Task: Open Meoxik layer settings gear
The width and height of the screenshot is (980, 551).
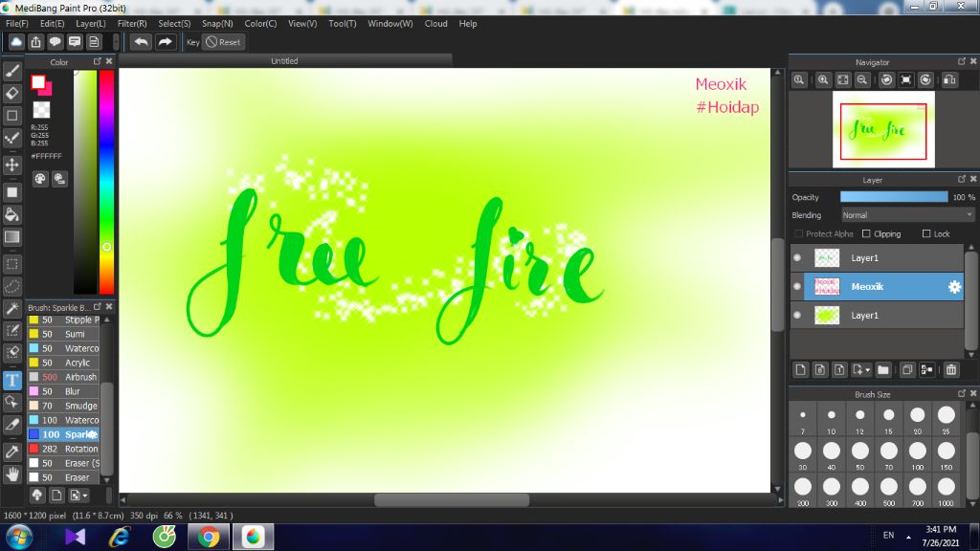Action: (x=954, y=287)
